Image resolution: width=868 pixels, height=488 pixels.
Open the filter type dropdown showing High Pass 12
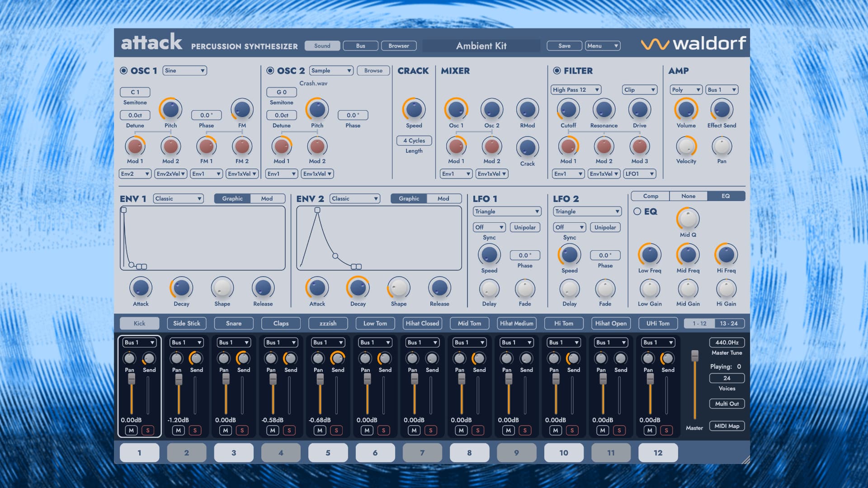pos(575,89)
